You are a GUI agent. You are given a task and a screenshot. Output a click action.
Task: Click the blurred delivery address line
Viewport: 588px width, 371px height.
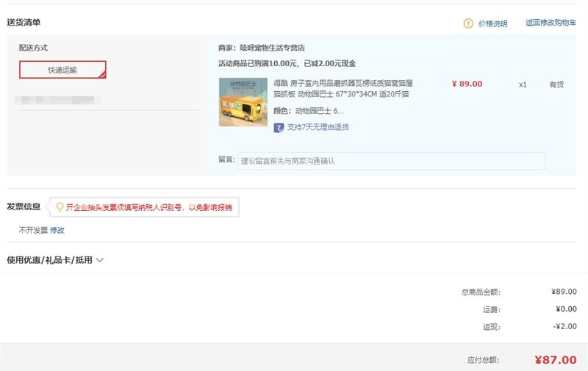pos(57,100)
